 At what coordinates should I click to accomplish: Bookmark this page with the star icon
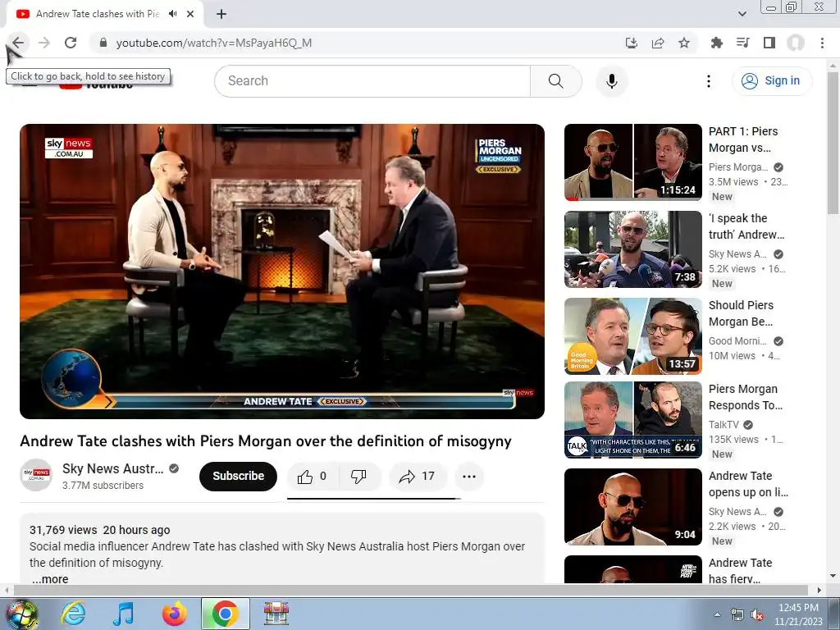684,43
